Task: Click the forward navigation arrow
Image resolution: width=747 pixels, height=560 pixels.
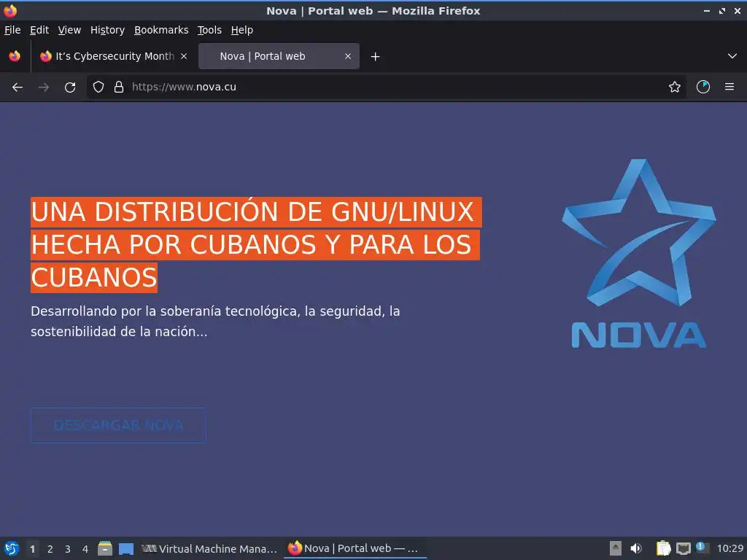Action: pos(44,87)
